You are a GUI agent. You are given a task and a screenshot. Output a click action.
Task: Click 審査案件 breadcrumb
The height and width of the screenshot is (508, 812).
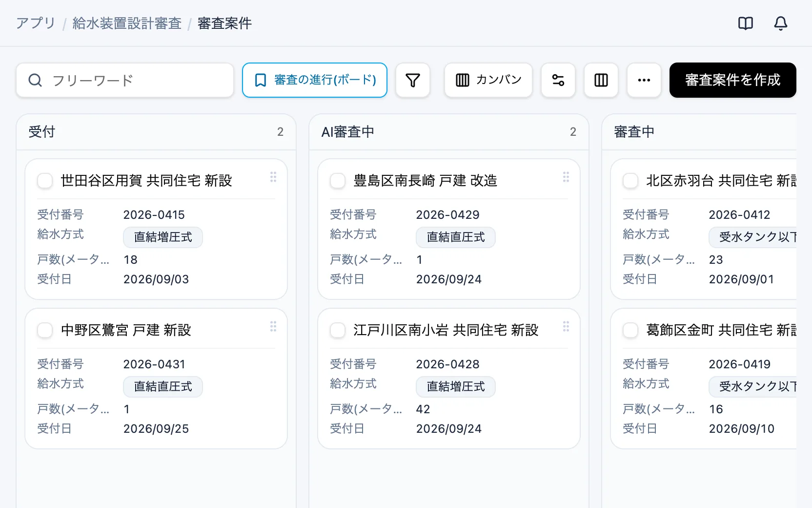(x=224, y=23)
